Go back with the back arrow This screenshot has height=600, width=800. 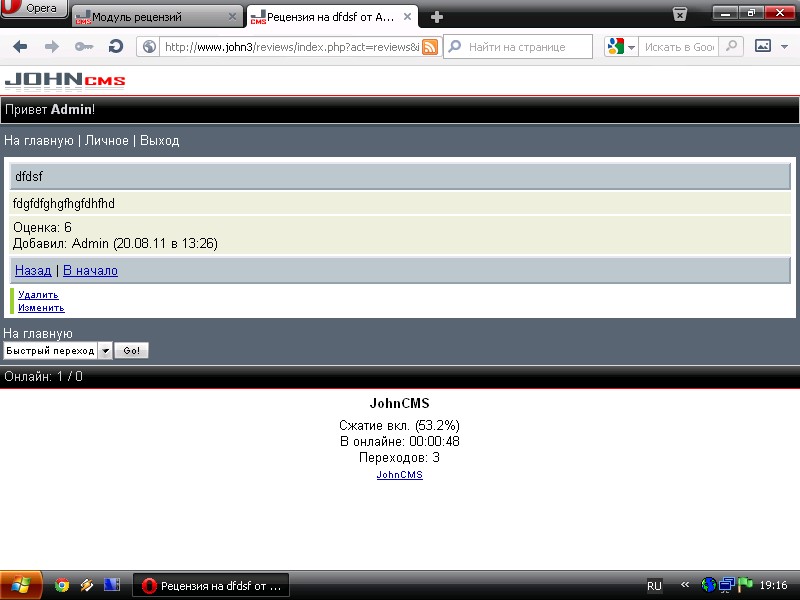20,47
